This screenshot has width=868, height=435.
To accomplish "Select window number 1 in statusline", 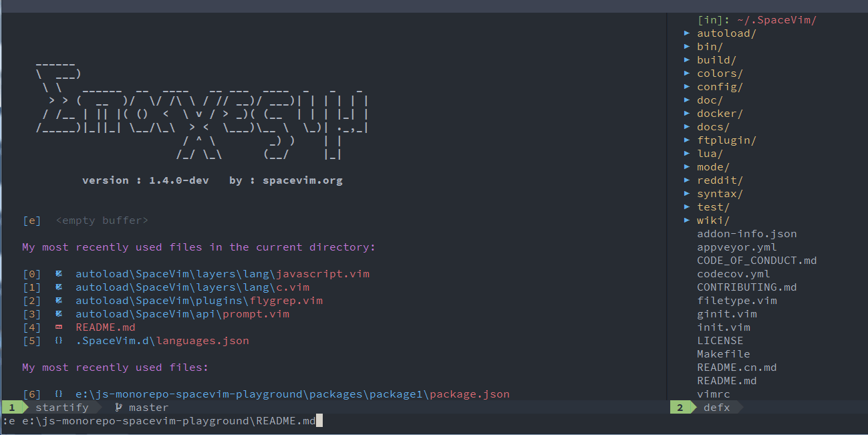I will pyautogui.click(x=12, y=408).
